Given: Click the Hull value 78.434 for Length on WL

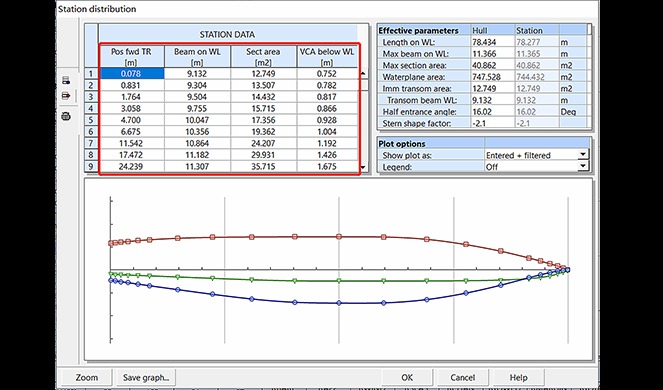Looking at the screenshot, I should click(493, 42).
